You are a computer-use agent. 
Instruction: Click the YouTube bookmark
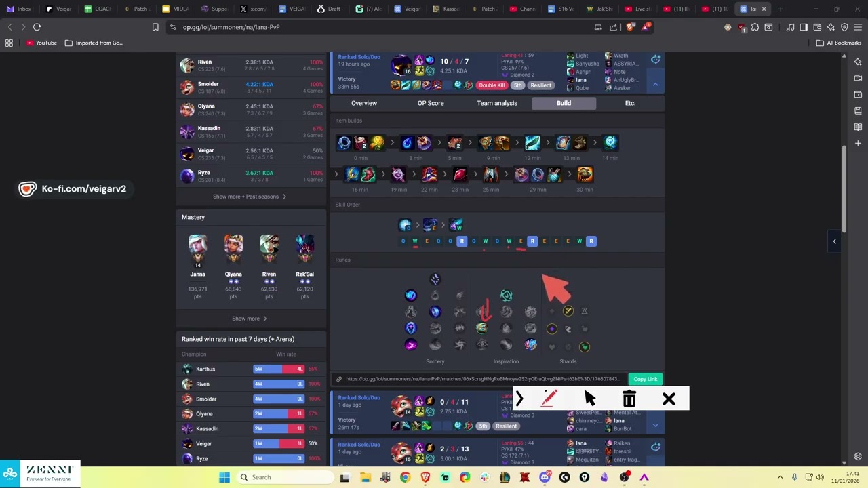click(41, 43)
